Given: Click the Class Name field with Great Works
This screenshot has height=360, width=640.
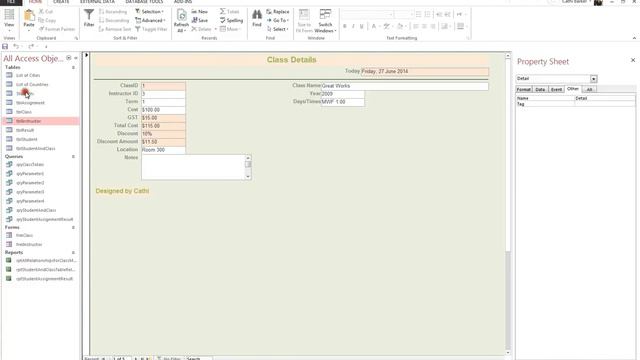Looking at the screenshot, I should click(x=404, y=86).
